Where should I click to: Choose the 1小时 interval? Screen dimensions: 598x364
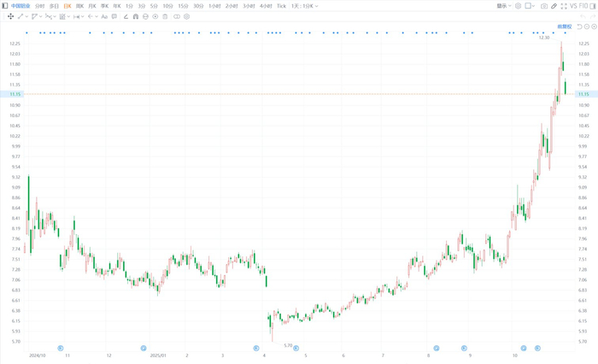[x=214, y=6]
